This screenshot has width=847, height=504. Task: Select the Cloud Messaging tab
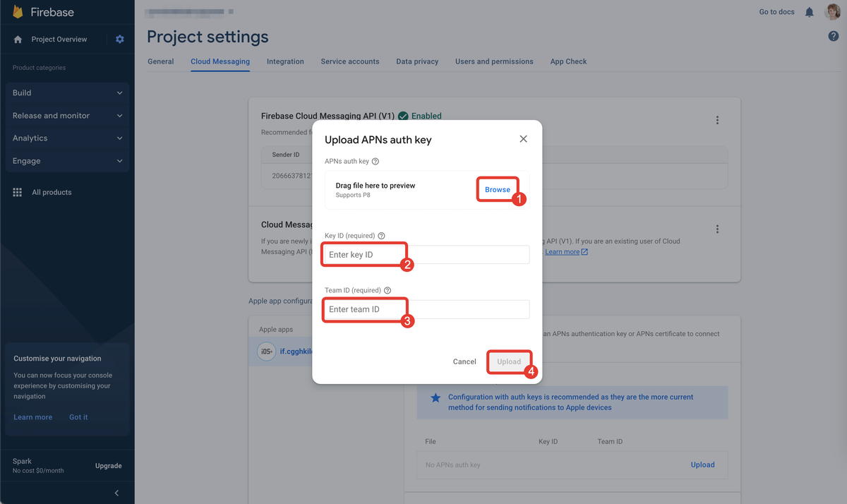(x=220, y=61)
